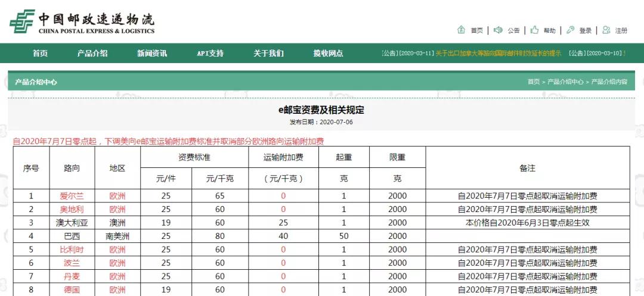Click the home house icon beside 首页
The image size is (644, 296).
pos(461,30)
